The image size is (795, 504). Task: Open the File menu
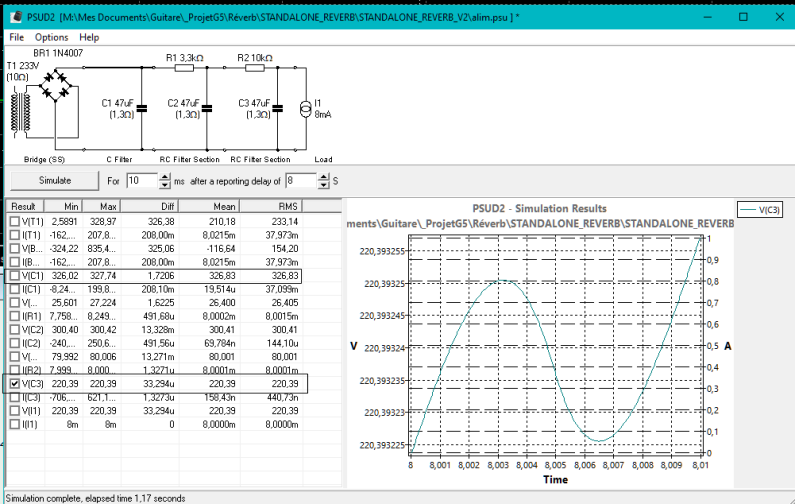16,37
